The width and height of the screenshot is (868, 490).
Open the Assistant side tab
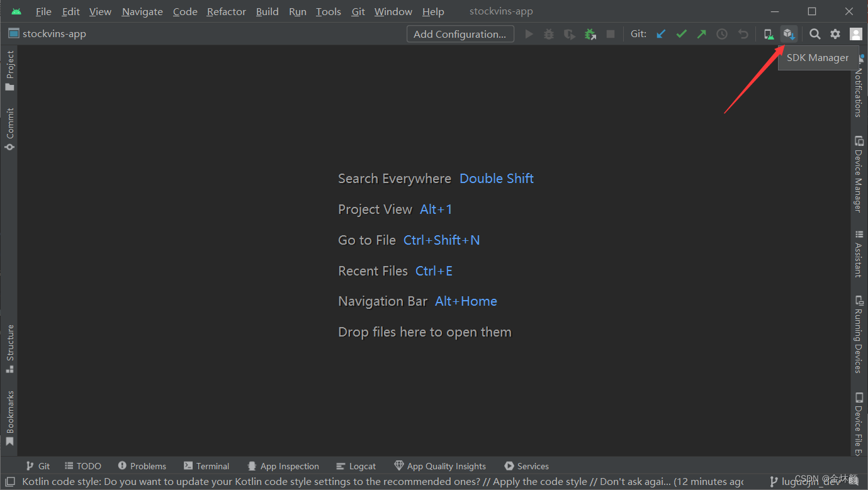click(x=859, y=253)
